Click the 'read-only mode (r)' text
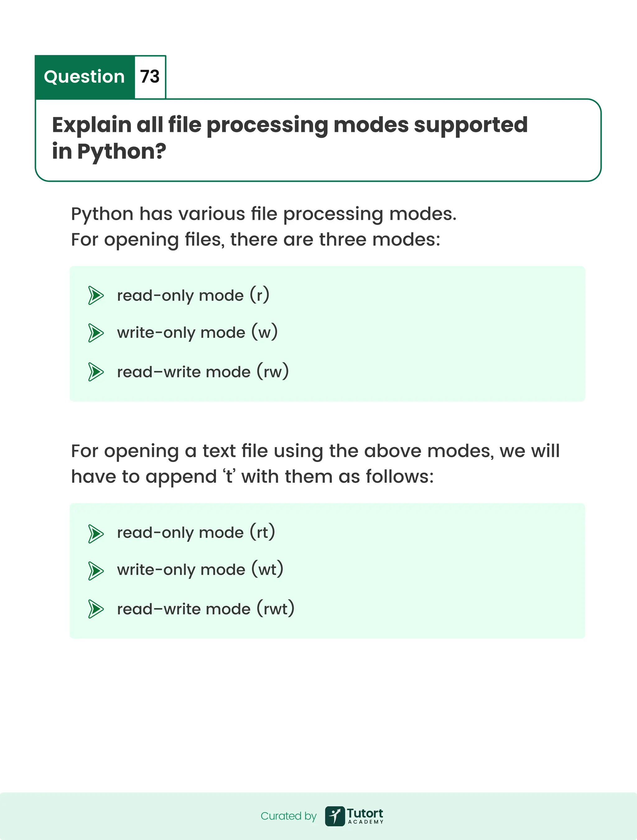Image resolution: width=637 pixels, height=840 pixels. click(193, 295)
